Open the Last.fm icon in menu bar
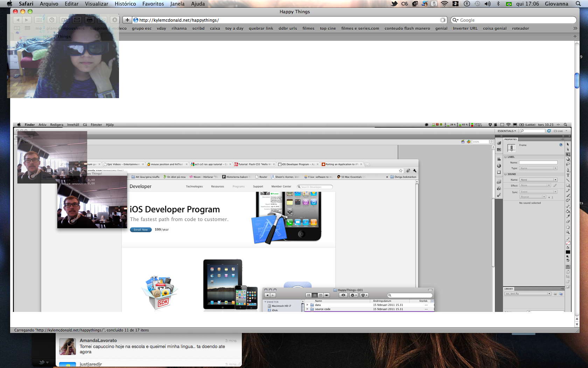The width and height of the screenshot is (588, 368). [x=405, y=4]
